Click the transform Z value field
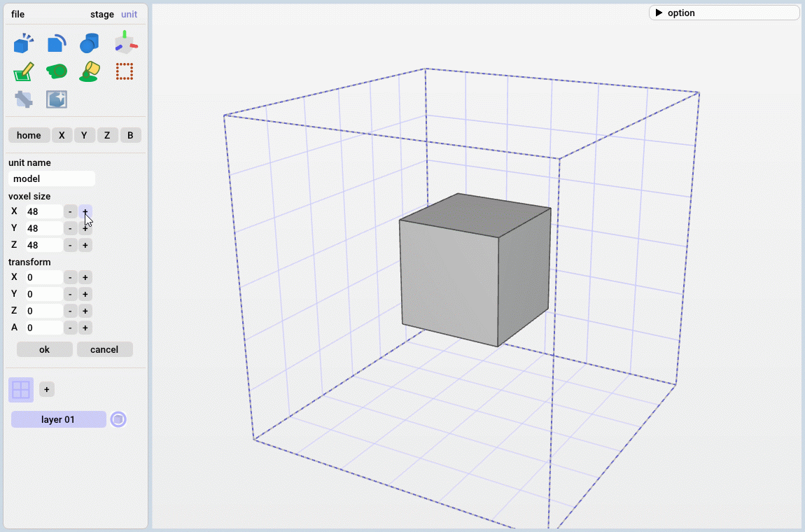805x532 pixels. pyautogui.click(x=44, y=311)
